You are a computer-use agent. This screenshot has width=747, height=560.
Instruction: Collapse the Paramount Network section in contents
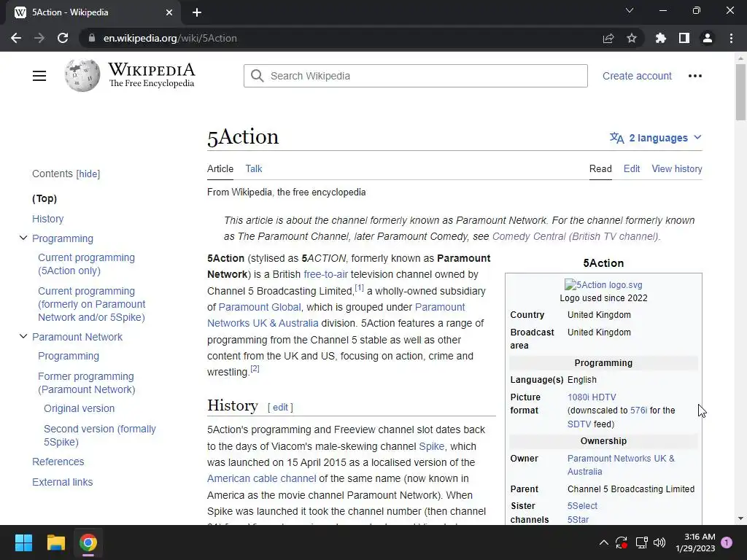tap(23, 336)
